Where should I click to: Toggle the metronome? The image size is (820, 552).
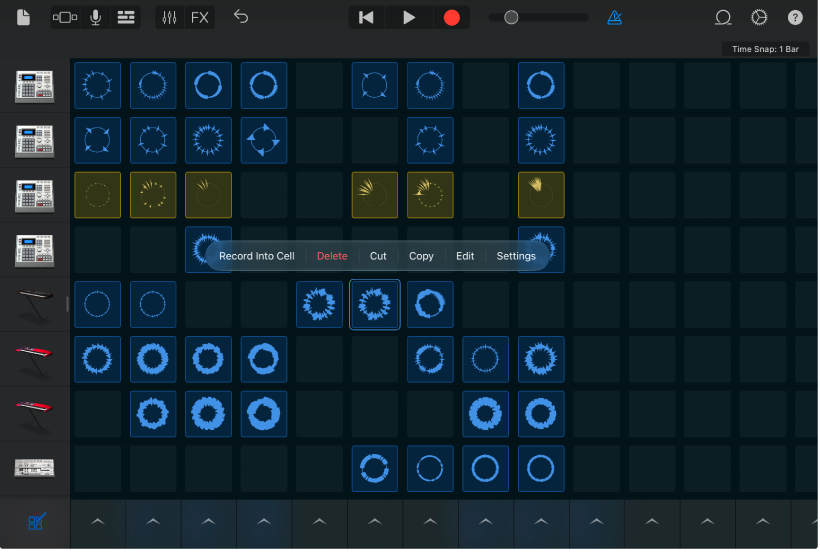point(614,17)
